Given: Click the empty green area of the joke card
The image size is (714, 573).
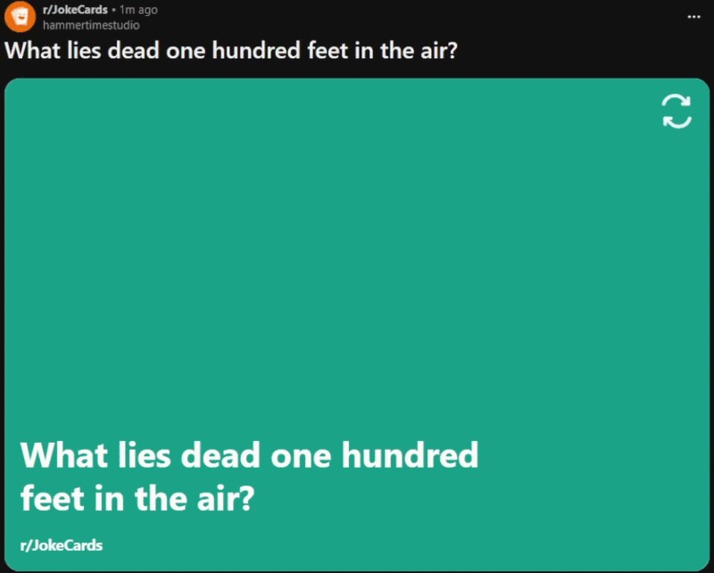Looking at the screenshot, I should [x=357, y=264].
